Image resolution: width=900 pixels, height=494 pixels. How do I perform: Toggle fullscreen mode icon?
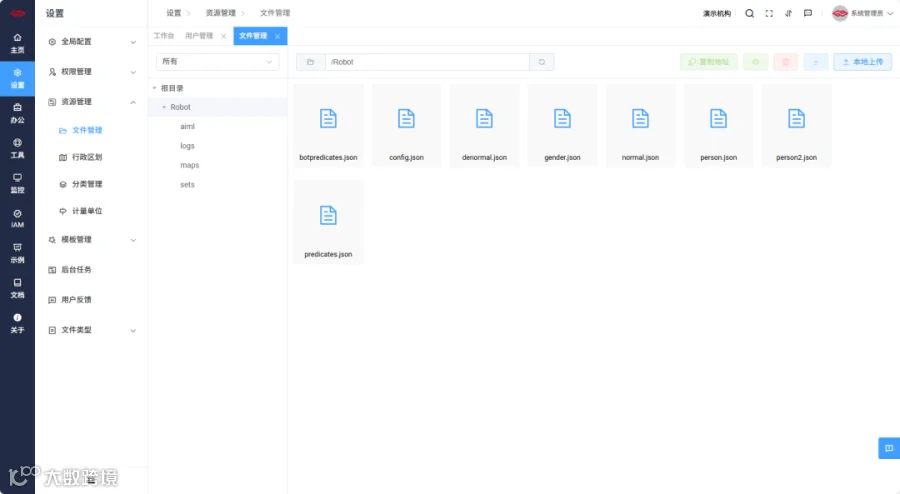click(x=769, y=13)
